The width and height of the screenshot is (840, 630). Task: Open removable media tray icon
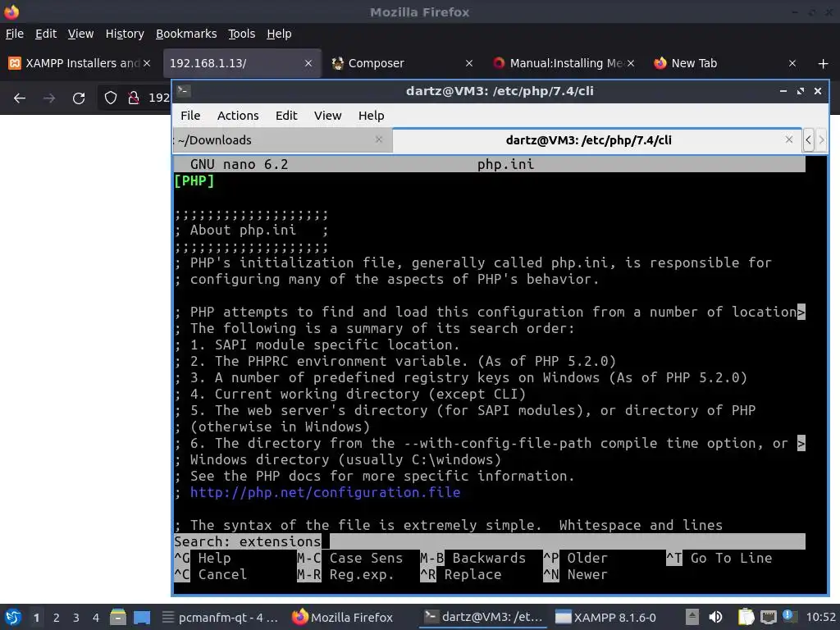pos(692,617)
